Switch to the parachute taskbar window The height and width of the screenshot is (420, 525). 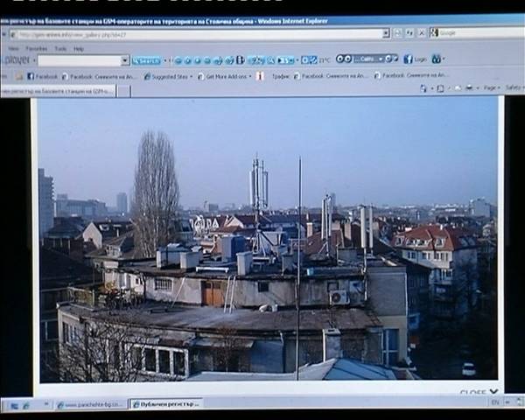[89, 404]
